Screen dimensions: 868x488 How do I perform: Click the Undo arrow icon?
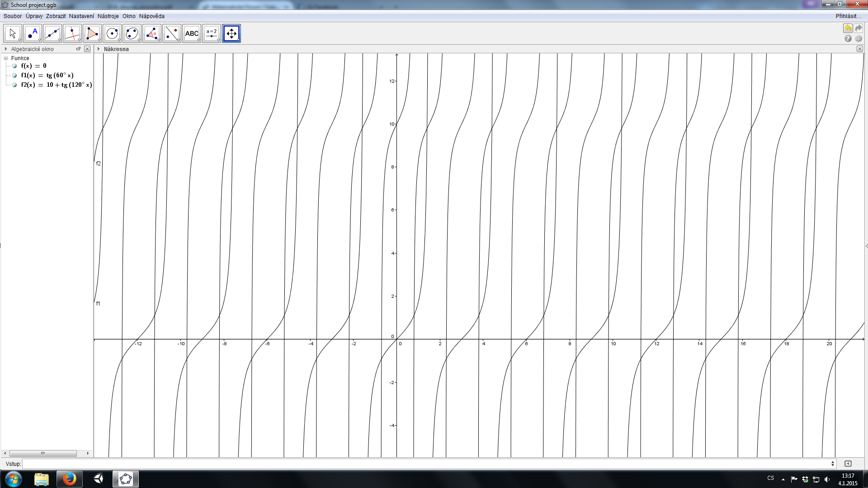point(848,28)
